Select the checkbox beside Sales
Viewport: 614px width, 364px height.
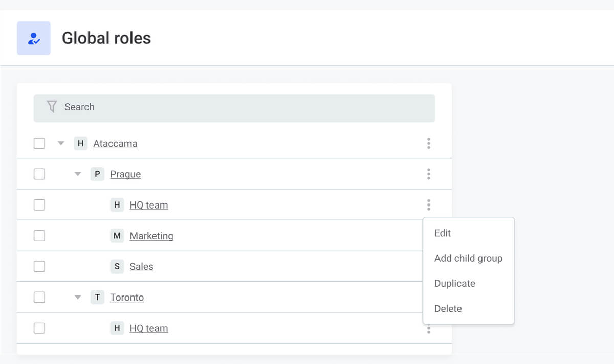click(39, 266)
